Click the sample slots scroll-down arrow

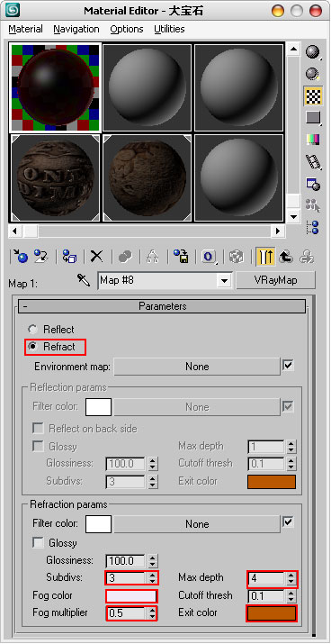(293, 216)
